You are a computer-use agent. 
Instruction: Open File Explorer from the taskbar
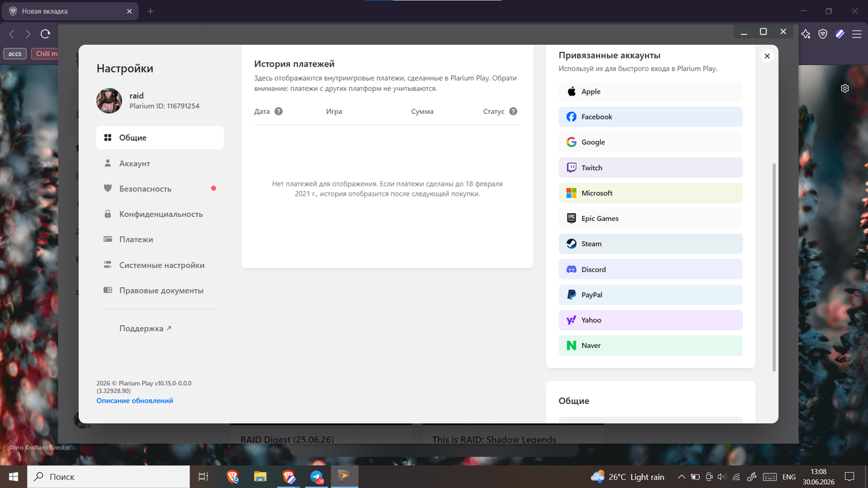click(x=260, y=477)
